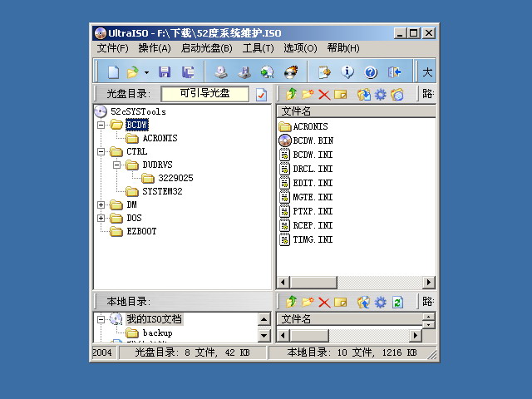Viewport: 532px width, 399px height.
Task: Select the backup folder in local tree
Action: tap(157, 332)
